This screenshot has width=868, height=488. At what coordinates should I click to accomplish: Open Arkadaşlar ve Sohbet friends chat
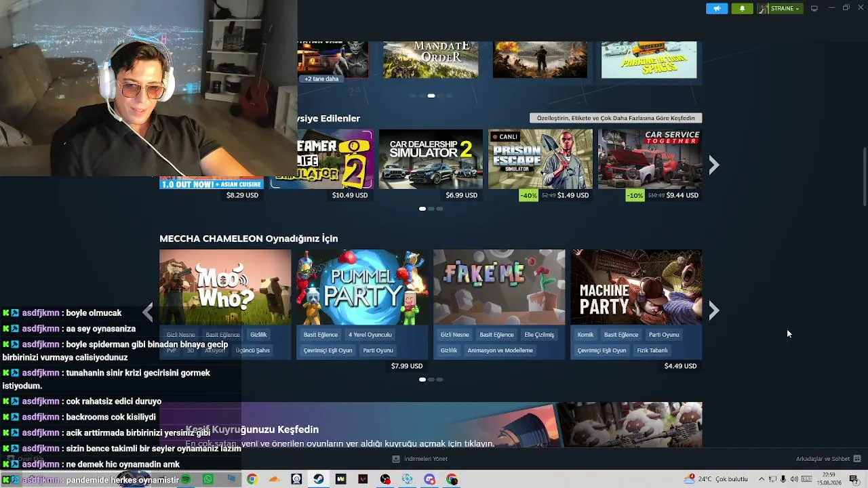click(x=828, y=459)
